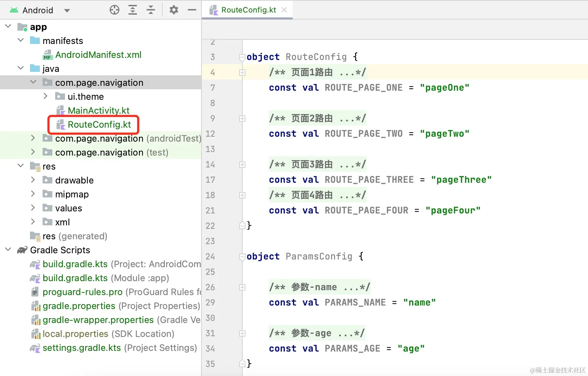
Task: Click the Gradle Scripts elephant icon
Action: (22, 250)
